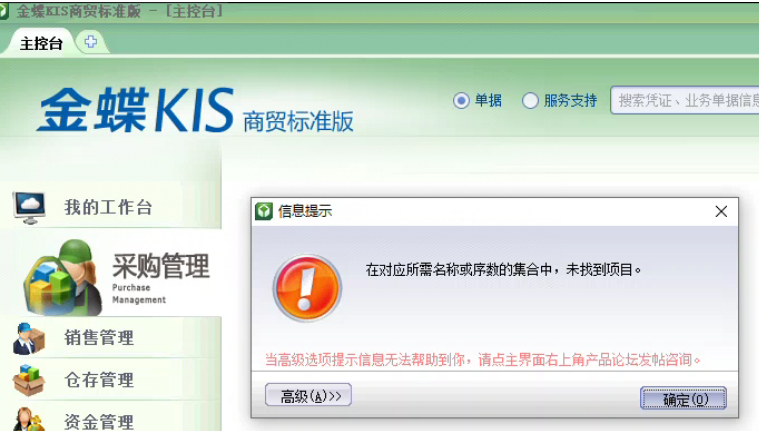Open 销售管理 menu label
This screenshot has height=431, width=759.
point(99,338)
